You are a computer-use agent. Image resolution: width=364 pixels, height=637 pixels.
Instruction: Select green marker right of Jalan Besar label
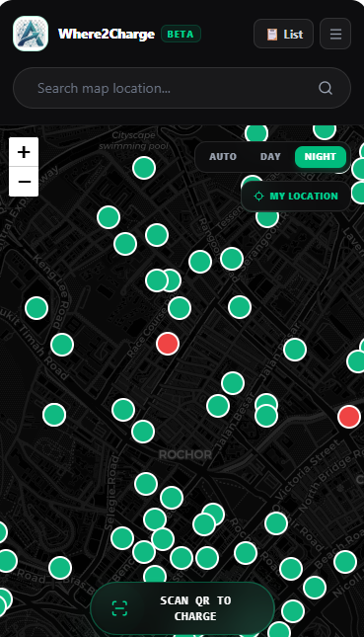coord(295,350)
